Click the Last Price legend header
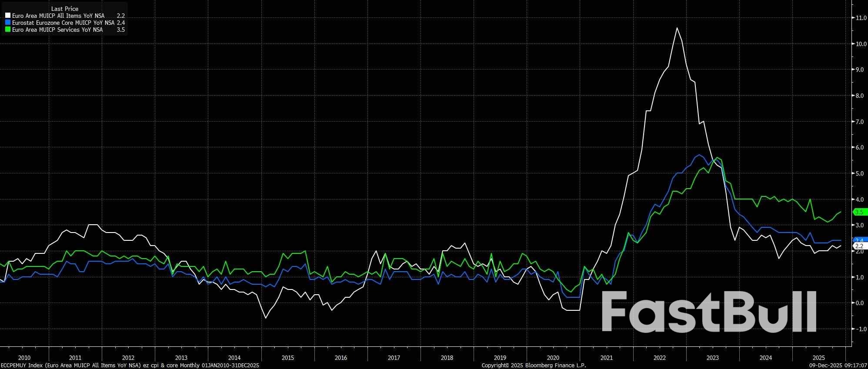The width and height of the screenshot is (868, 369). pyautogui.click(x=64, y=9)
